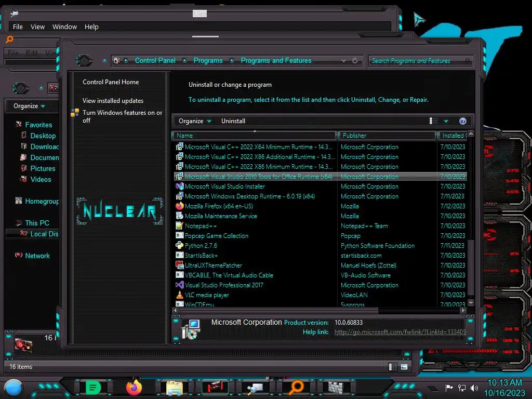Click the Python 2.7.6 program icon

[179, 245]
